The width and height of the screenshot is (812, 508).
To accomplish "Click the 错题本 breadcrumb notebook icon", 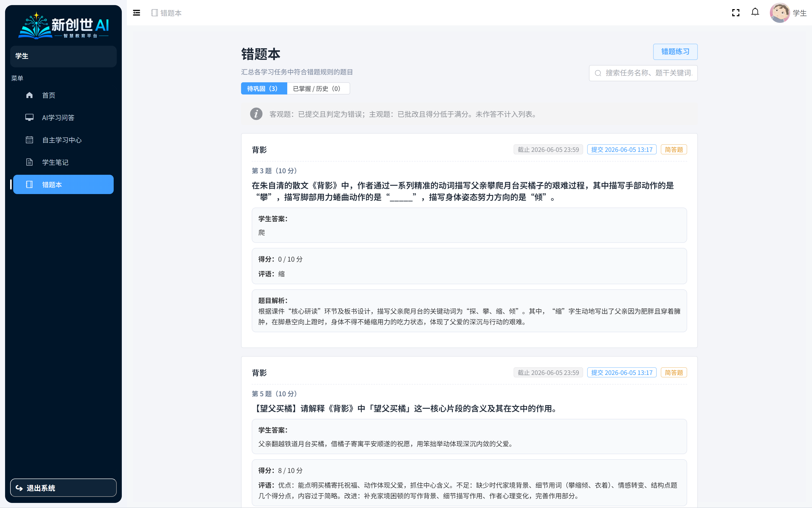I will (x=154, y=13).
